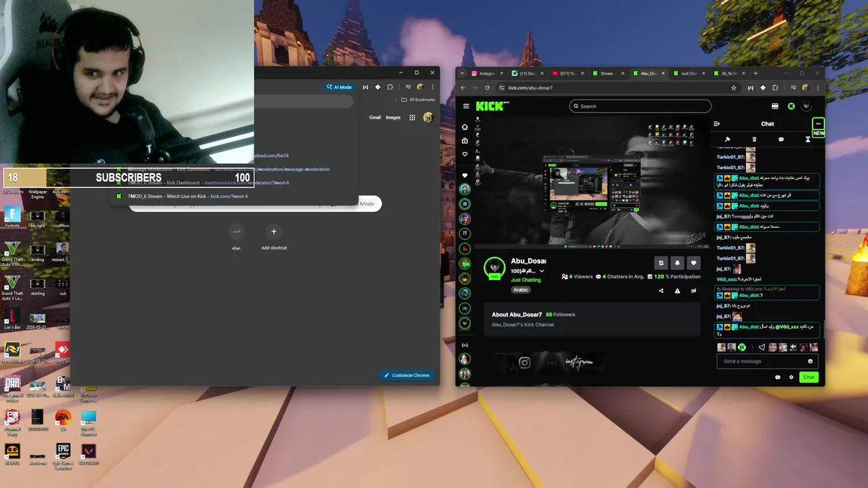Image resolution: width=868 pixels, height=488 pixels.
Task: Open the chat three-dots options menu
Action: coord(818,124)
